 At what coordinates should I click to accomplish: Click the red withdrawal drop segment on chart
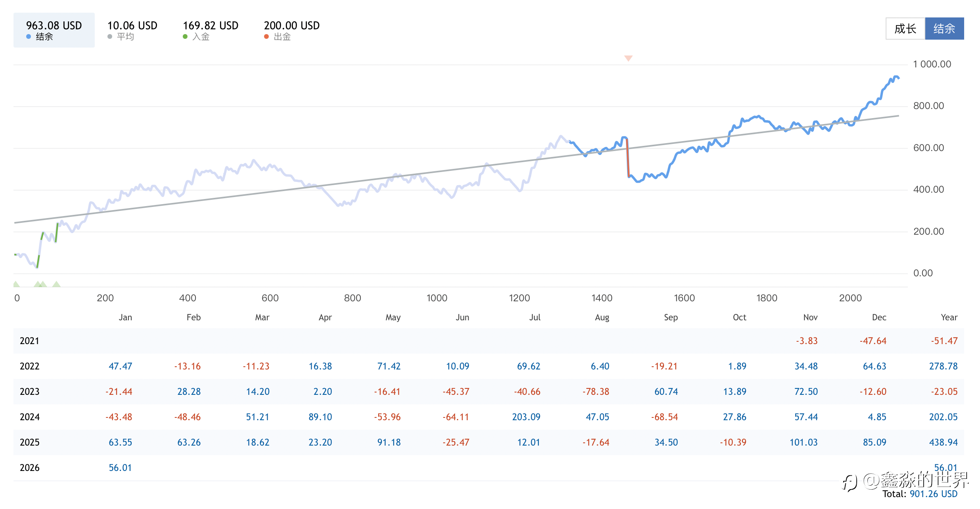pyautogui.click(x=628, y=159)
